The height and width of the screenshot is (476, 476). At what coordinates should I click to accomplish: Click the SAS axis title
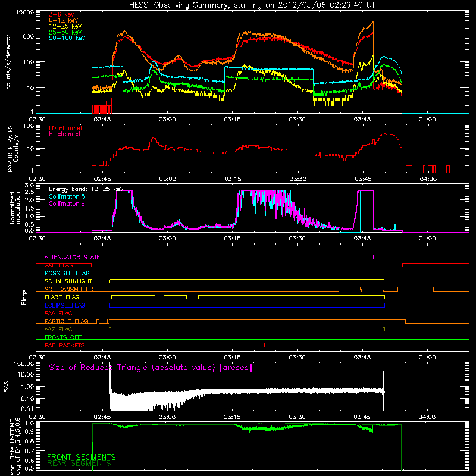click(x=6, y=387)
